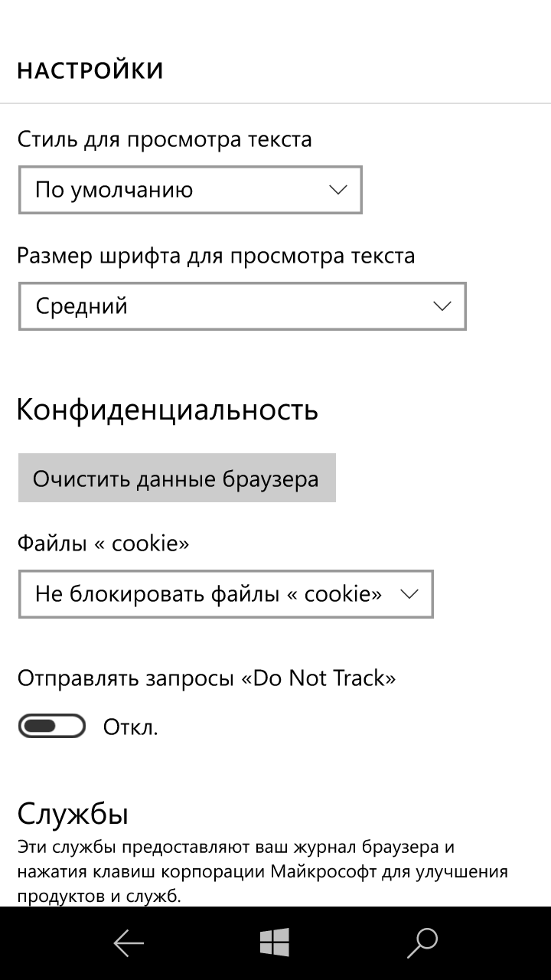Enable the Do Not Track switch
Screen dimensions: 551x980
click(51, 726)
